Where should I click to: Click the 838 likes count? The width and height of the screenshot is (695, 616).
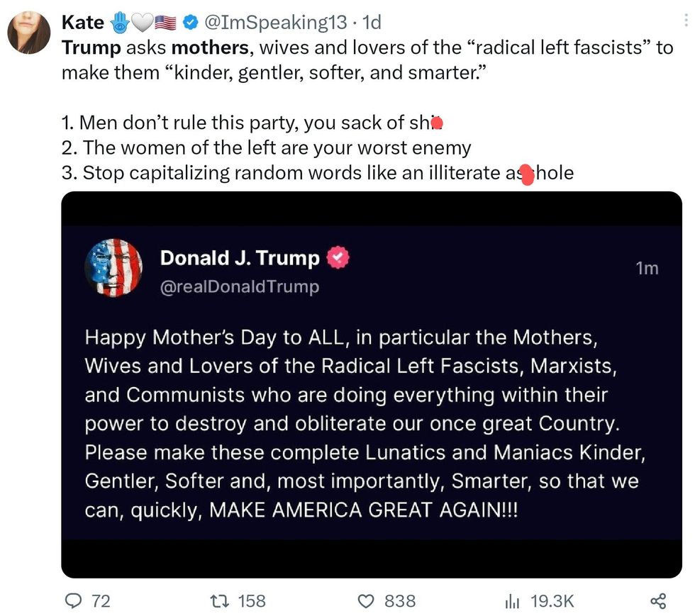tap(400, 601)
